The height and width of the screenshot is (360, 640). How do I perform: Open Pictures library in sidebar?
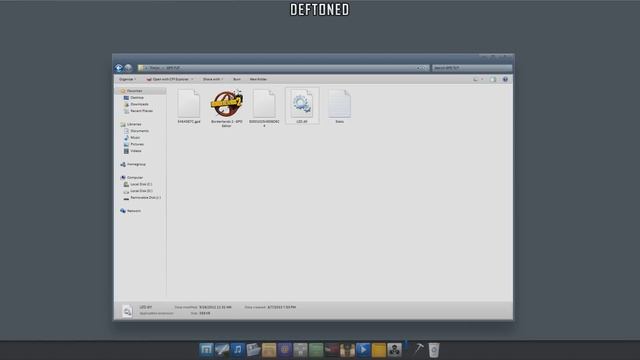pyautogui.click(x=137, y=144)
